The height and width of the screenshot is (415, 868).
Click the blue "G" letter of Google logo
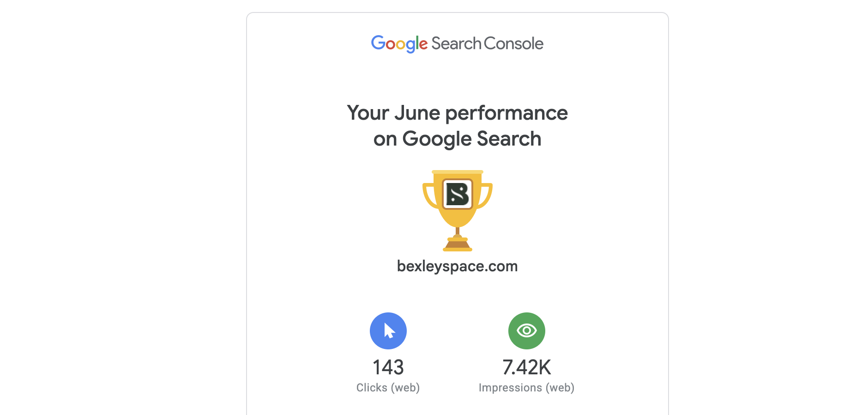click(x=378, y=43)
